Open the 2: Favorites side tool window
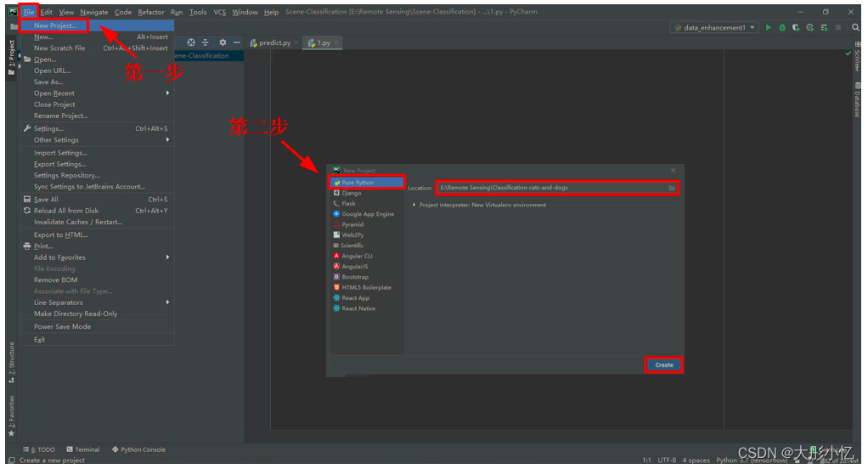Image resolution: width=868 pixels, height=469 pixels. (x=11, y=415)
